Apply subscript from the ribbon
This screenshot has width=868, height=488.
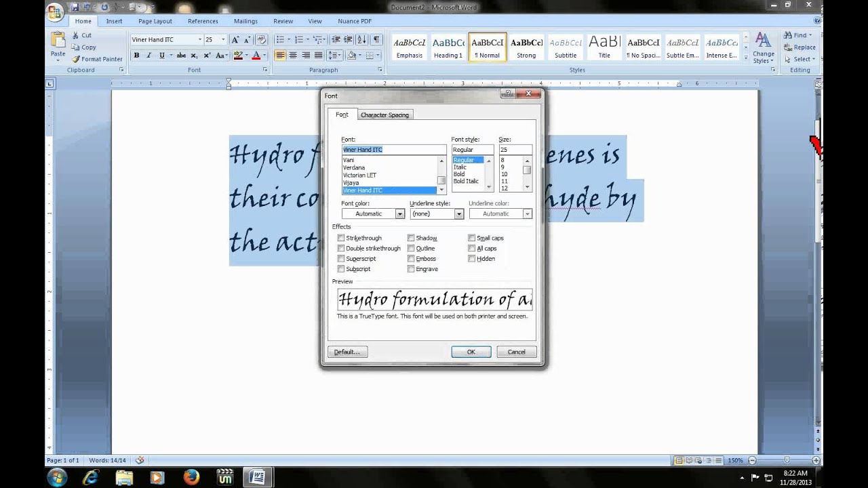(194, 56)
